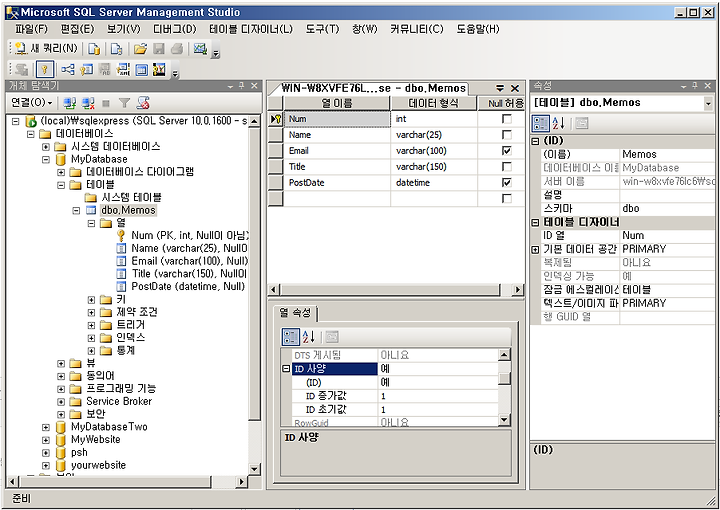Image resolution: width=720 pixels, height=510 pixels.
Task: Open the [테이블] dbo.Memos combo box
Action: coord(622,103)
